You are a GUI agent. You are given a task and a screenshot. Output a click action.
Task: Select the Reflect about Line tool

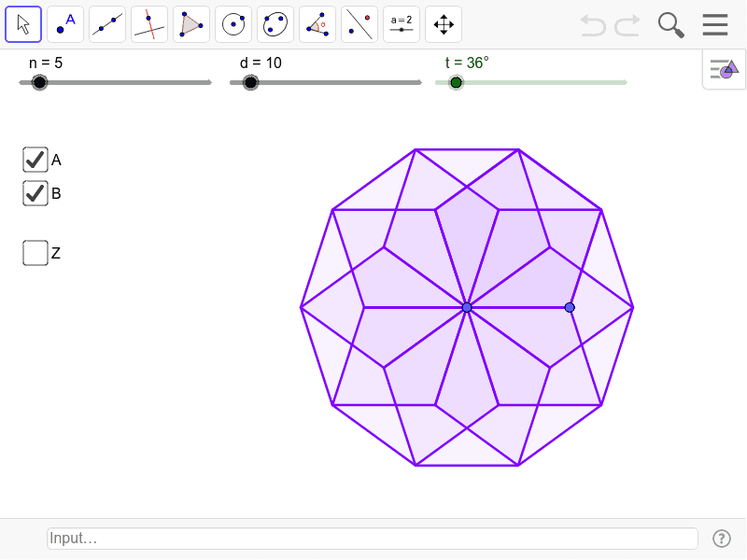click(x=359, y=23)
